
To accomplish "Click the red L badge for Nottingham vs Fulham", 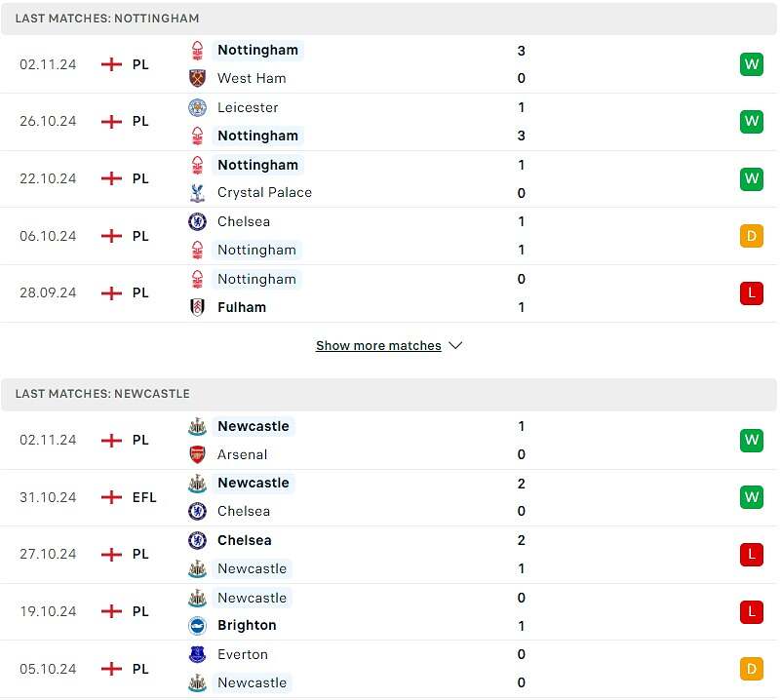I will pyautogui.click(x=751, y=292).
